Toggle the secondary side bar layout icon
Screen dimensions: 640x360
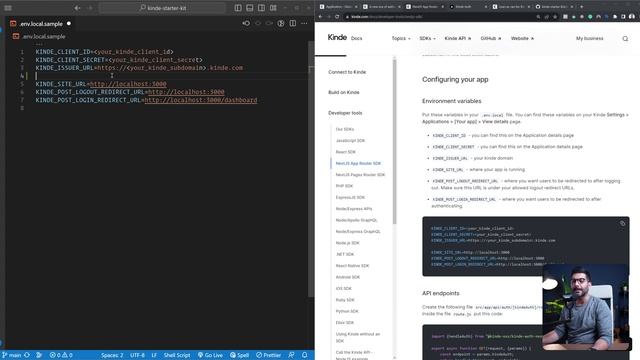tap(262, 8)
